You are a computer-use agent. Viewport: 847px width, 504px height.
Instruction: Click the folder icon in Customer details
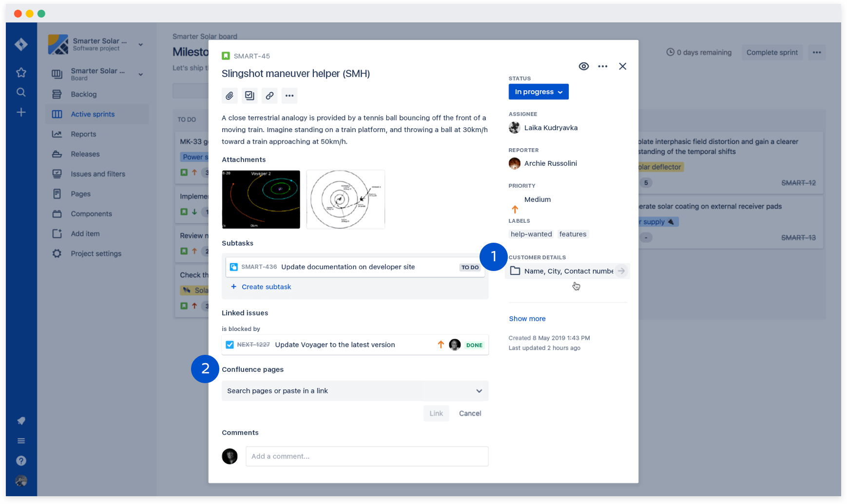click(x=515, y=271)
